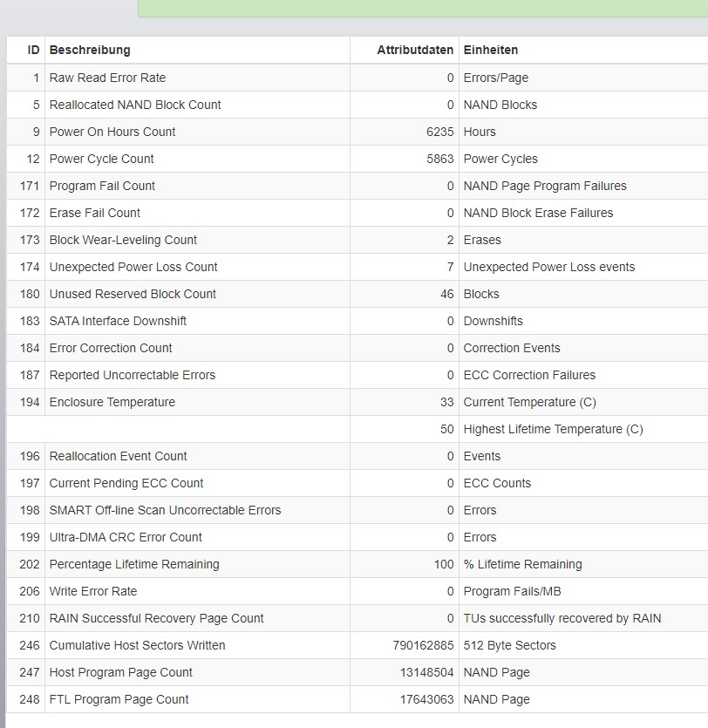Click Block Wear-Leveling Count label
This screenshot has height=728, width=708.
[x=123, y=240]
